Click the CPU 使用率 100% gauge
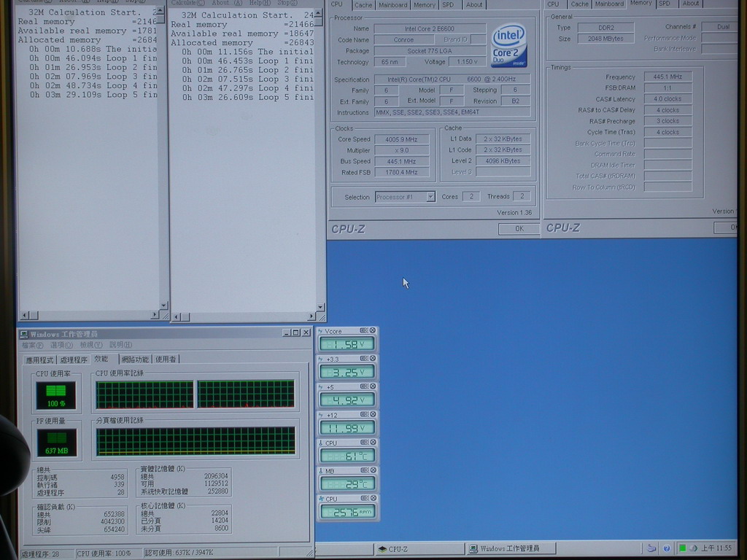Image resolution: width=747 pixels, height=560 pixels. click(55, 395)
